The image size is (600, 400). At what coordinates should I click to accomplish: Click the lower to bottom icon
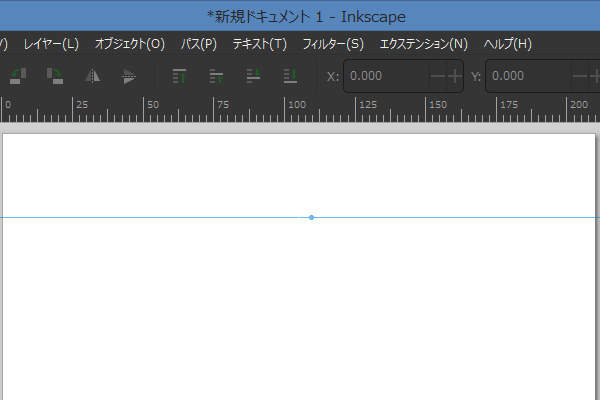290,76
